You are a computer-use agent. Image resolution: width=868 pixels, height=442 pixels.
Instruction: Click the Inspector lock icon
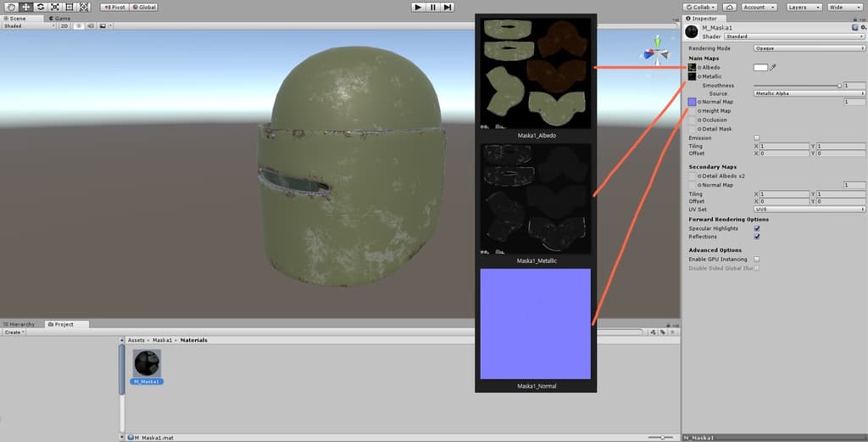[x=855, y=19]
